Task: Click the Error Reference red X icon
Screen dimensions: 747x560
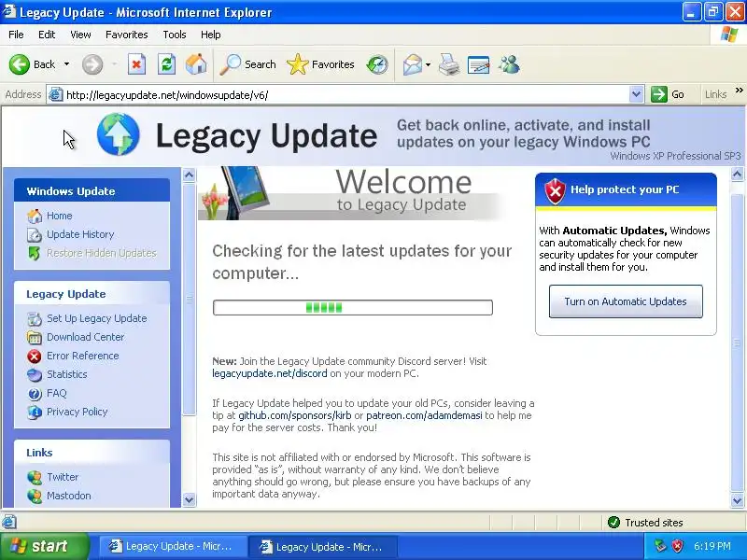Action: 35,356
